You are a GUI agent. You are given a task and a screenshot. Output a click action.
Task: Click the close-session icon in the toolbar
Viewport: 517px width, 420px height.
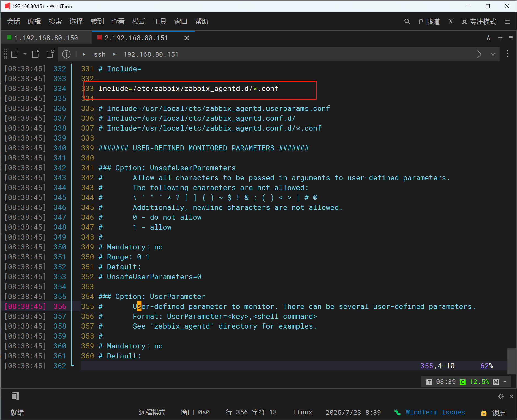pyautogui.click(x=36, y=54)
